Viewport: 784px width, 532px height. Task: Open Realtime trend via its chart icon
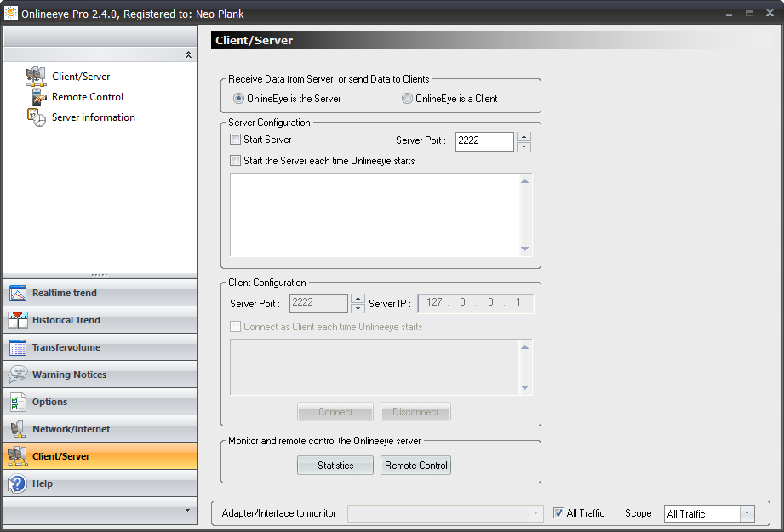pyautogui.click(x=18, y=293)
